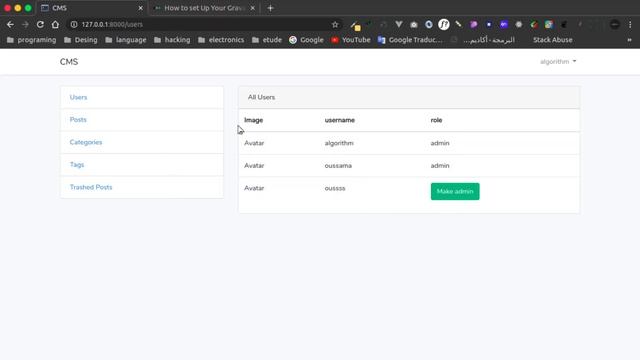The image size is (640, 360).
Task: Open the Chrome three-dot menu
Action: tap(630, 24)
